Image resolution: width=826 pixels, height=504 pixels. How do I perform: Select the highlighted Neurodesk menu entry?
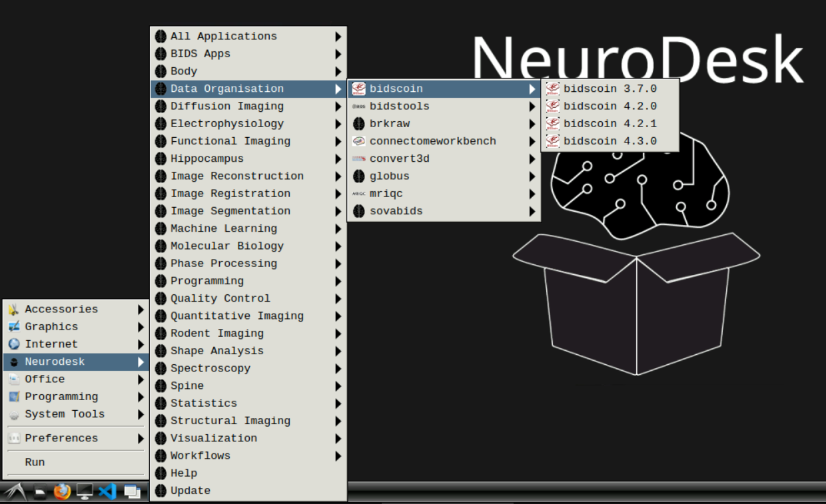(76, 362)
